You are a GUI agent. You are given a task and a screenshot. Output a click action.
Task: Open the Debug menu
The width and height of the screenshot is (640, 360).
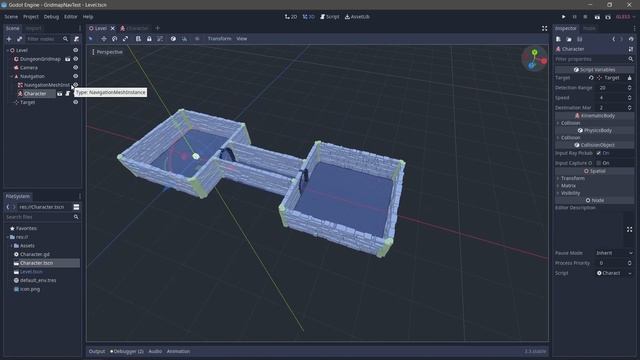(x=51, y=17)
